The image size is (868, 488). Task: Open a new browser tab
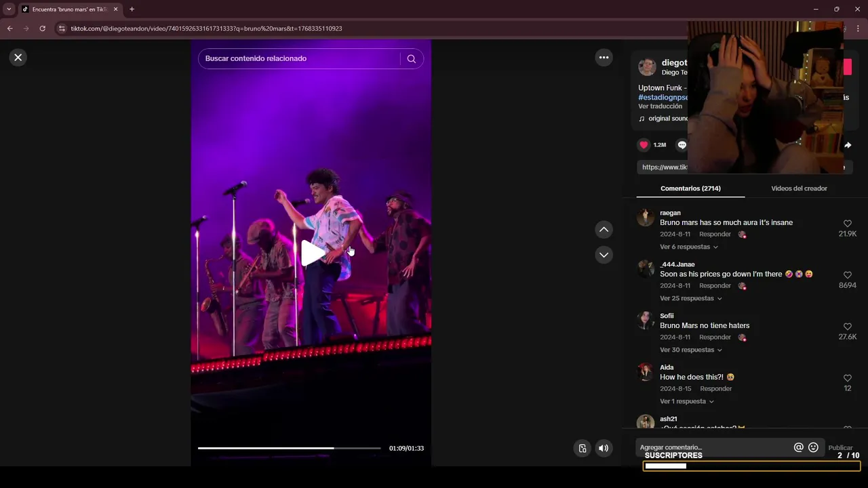tap(132, 9)
